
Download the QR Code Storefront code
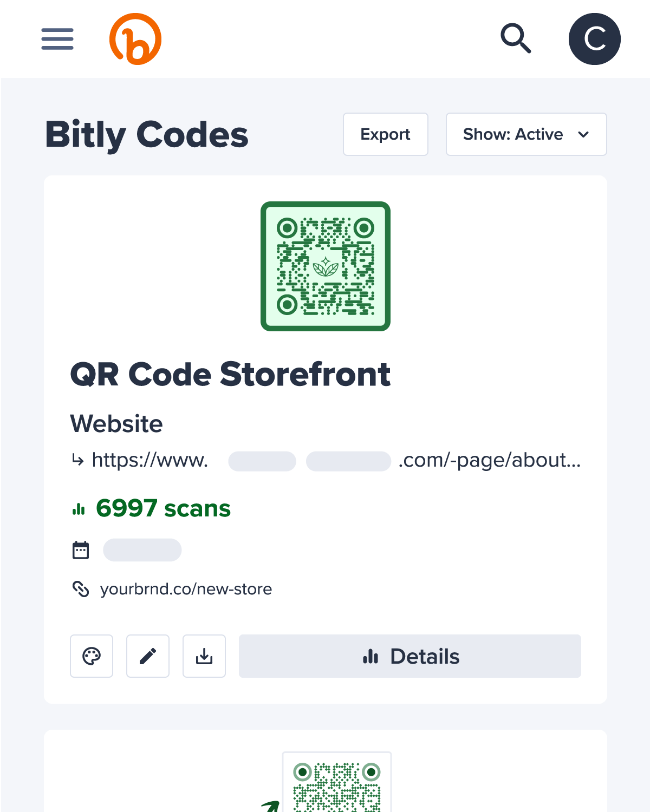tap(204, 656)
